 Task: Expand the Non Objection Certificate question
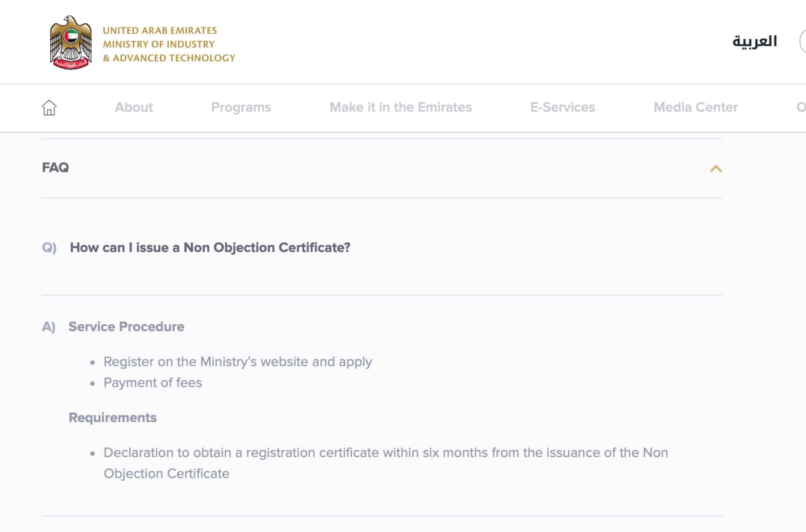[210, 246]
